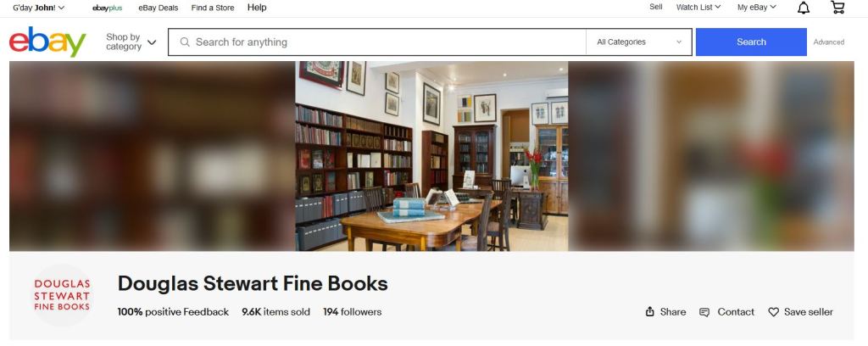Image resolution: width=868 pixels, height=346 pixels.
Task: Open the All Categories dropdown
Action: [x=639, y=42]
